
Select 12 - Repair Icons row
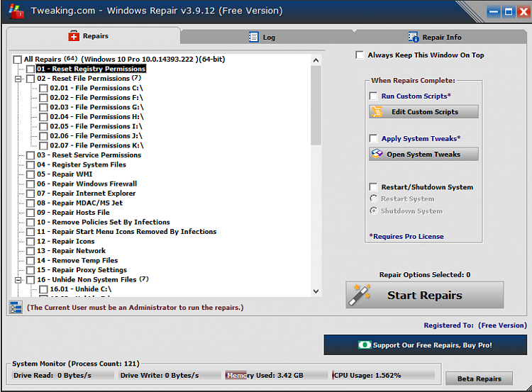(66, 241)
